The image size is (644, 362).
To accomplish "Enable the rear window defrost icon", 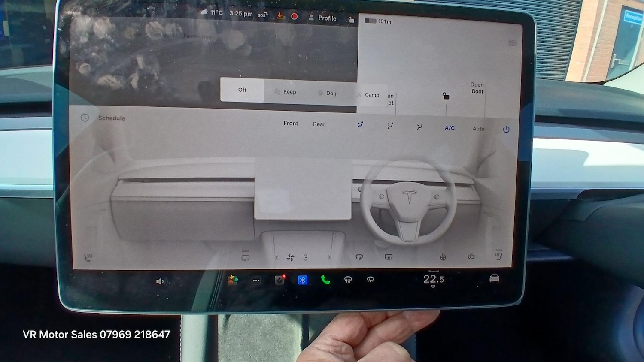I will (388, 257).
